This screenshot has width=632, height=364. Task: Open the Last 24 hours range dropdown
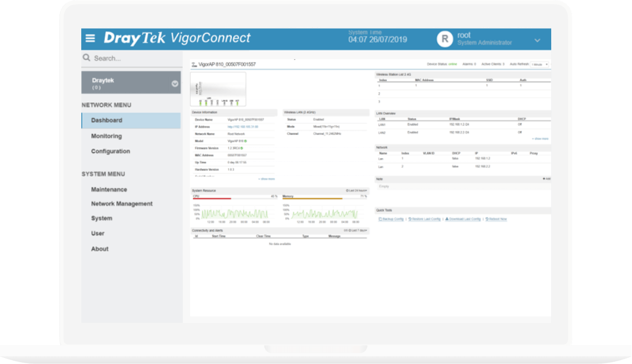[x=357, y=191]
